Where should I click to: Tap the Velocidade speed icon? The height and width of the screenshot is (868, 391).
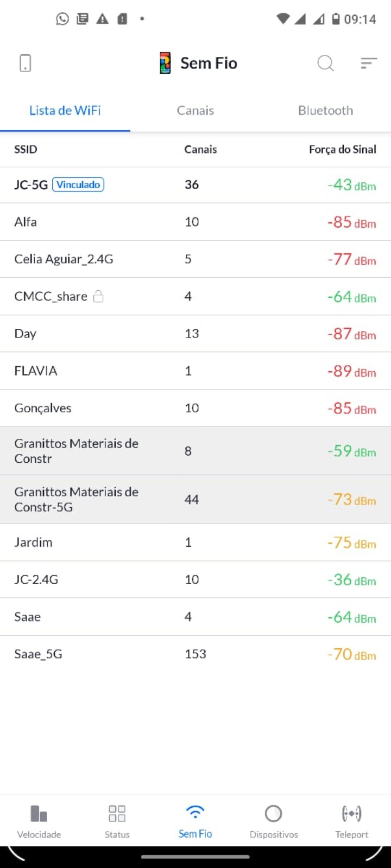point(39,814)
